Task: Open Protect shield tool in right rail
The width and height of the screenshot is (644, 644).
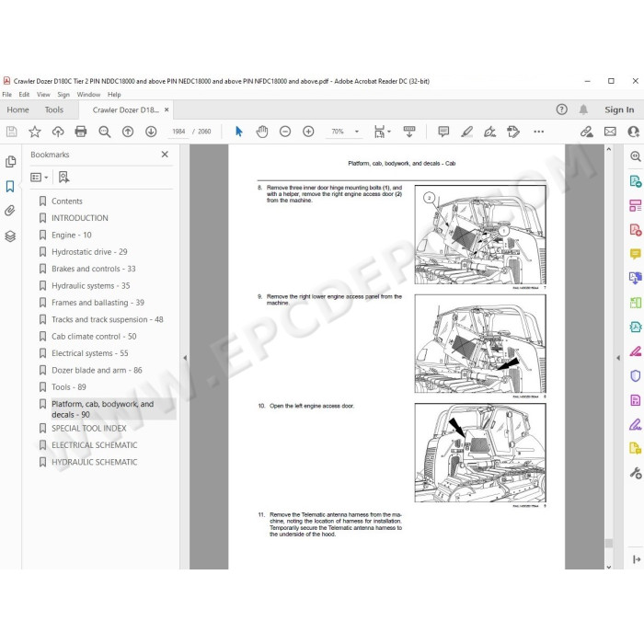Action: tap(636, 375)
